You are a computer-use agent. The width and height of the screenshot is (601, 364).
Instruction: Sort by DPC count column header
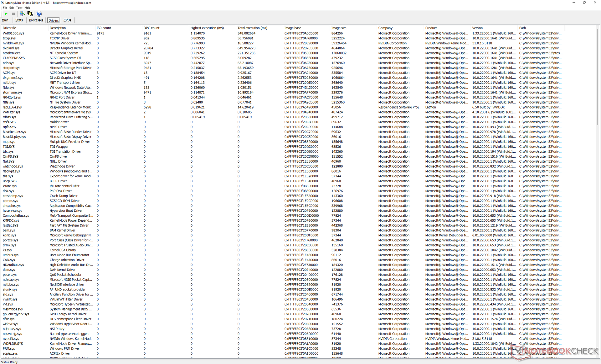[165, 28]
